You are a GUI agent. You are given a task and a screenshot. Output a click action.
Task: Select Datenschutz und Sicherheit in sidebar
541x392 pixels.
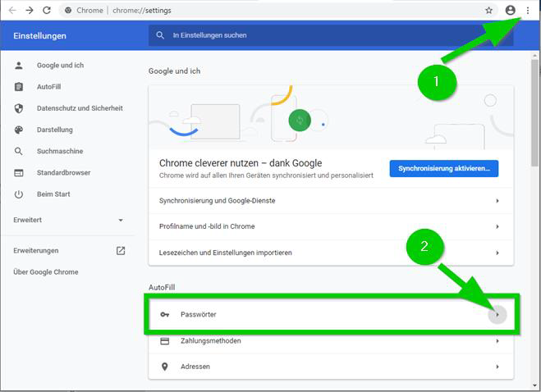point(80,108)
